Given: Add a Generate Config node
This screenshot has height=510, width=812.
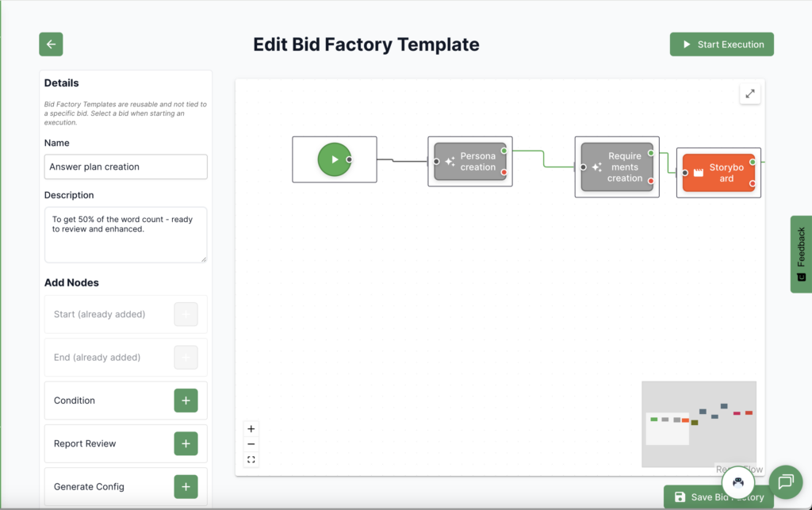Looking at the screenshot, I should click(186, 486).
